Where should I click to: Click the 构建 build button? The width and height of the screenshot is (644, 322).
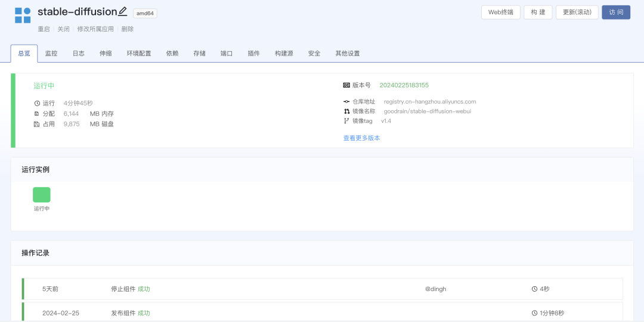(538, 13)
